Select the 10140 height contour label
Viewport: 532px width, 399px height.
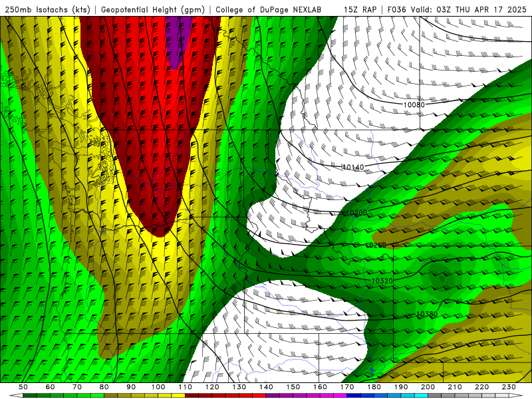point(353,167)
